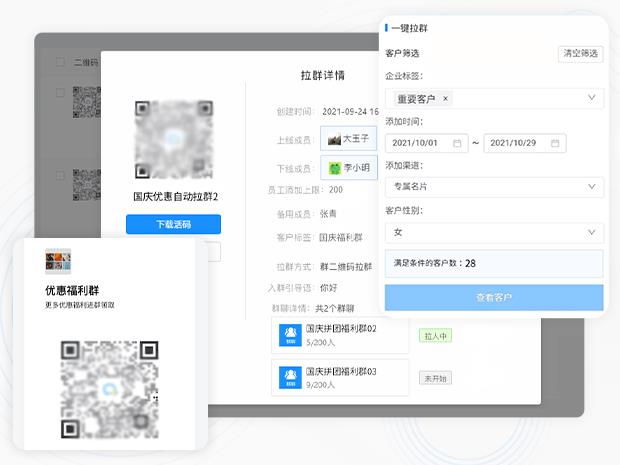Click the 国庆优惠自动拉群2 title text

coord(176,197)
